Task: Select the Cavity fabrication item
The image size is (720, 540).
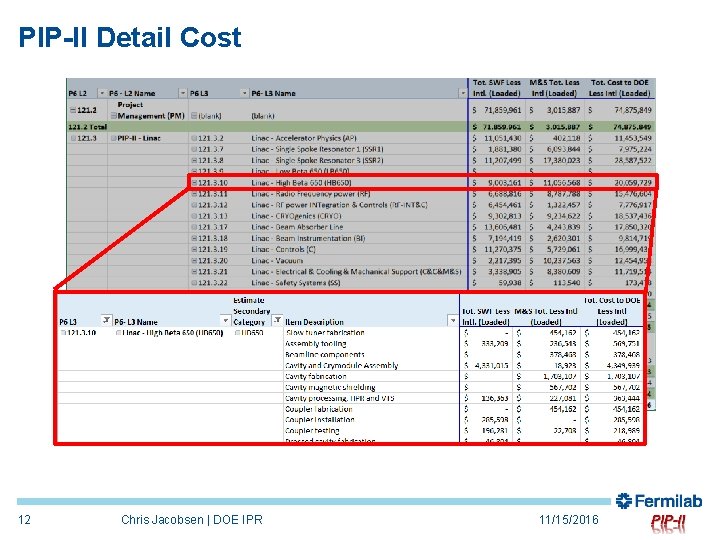Action: [315, 377]
